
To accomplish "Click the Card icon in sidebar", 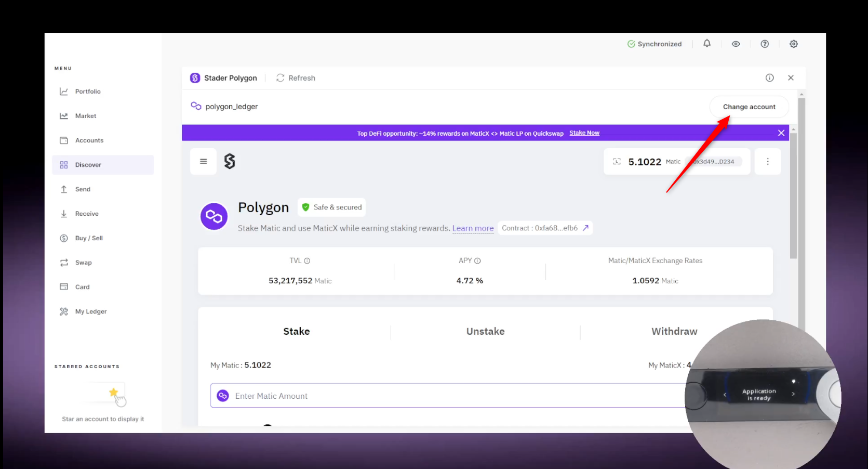I will point(64,287).
